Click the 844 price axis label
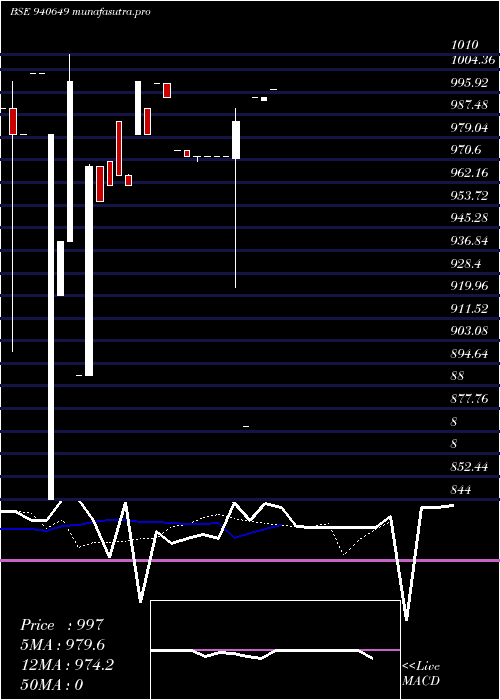The width and height of the screenshot is (500, 700). click(x=461, y=490)
